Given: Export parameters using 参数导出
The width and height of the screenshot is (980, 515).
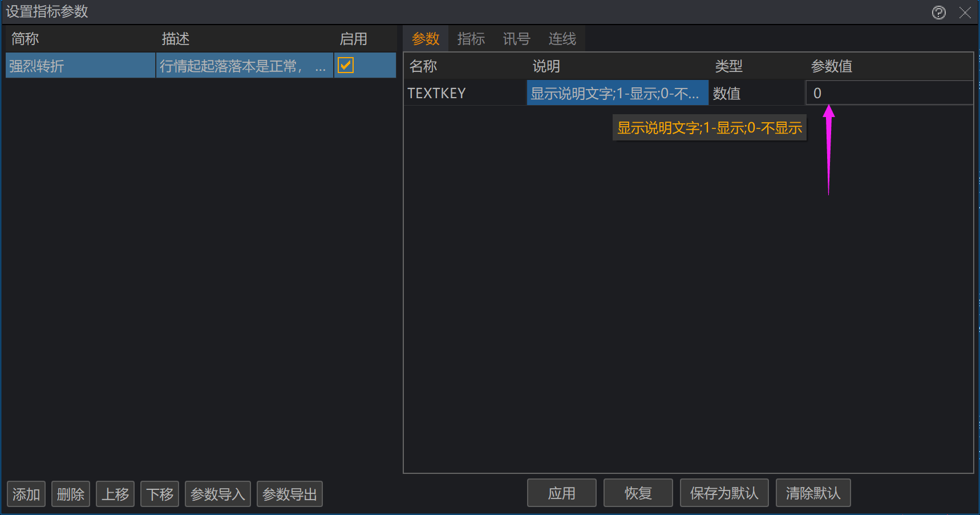Looking at the screenshot, I should (290, 494).
